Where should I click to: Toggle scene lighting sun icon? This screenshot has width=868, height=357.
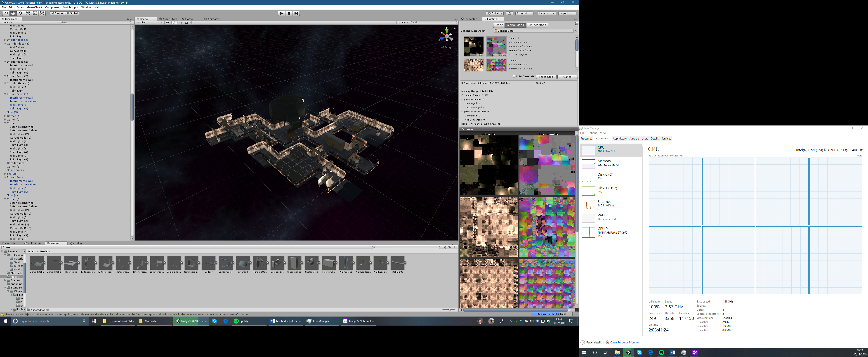click(174, 23)
